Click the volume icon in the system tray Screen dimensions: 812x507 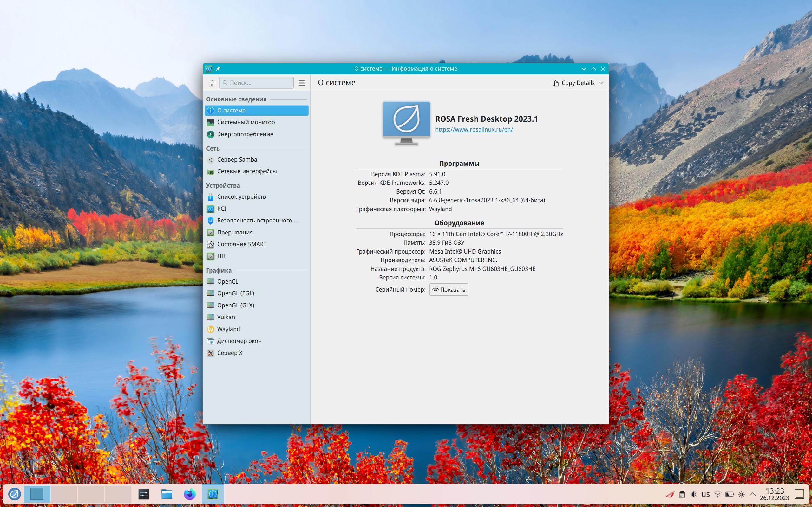(x=693, y=494)
